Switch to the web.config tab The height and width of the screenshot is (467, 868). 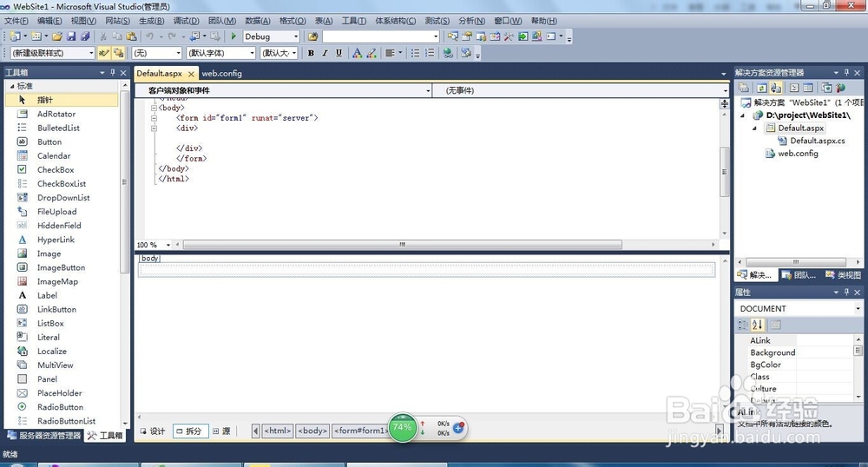[221, 73]
